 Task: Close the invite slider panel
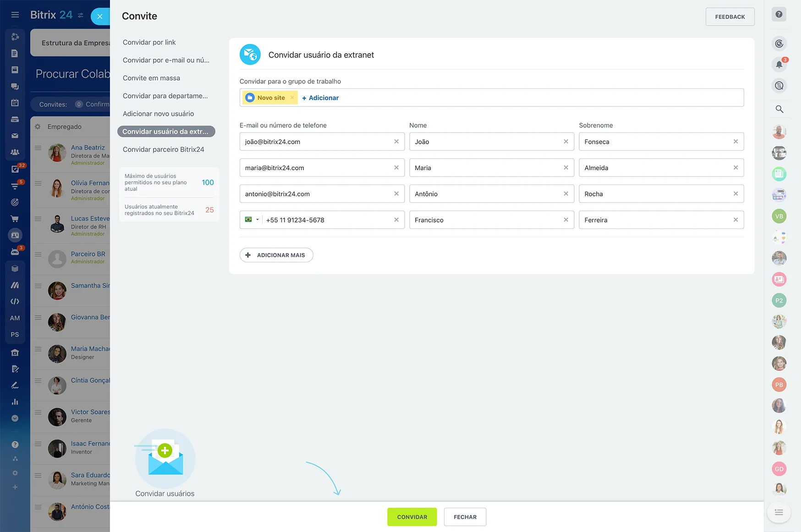pos(100,16)
